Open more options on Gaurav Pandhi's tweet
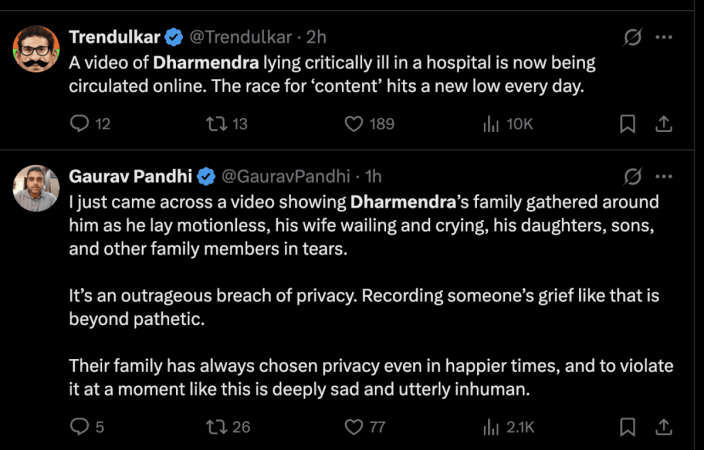This screenshot has width=704, height=450. click(663, 177)
